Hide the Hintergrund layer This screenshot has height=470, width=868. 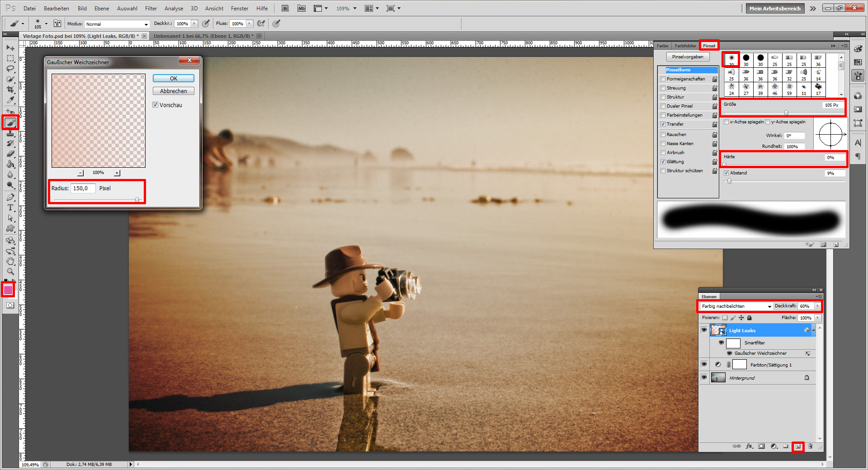click(704, 377)
